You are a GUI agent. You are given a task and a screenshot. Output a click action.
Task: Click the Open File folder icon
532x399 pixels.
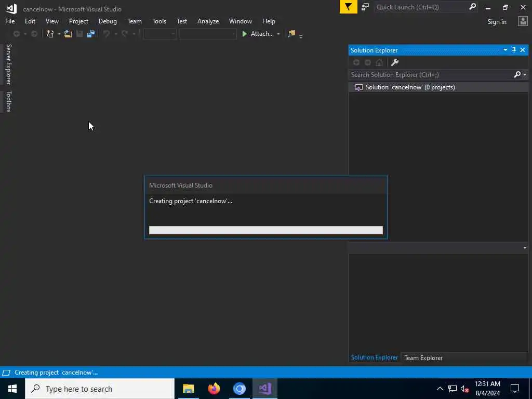coord(68,34)
